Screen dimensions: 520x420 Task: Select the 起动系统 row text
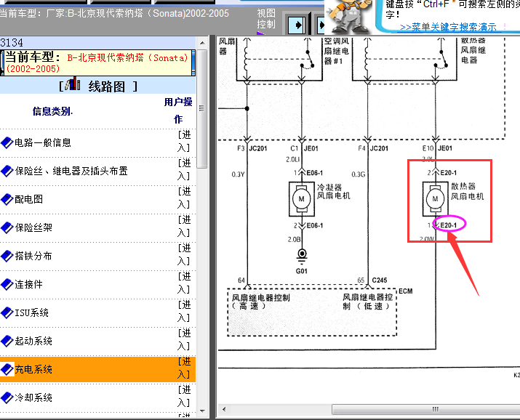click(33, 342)
